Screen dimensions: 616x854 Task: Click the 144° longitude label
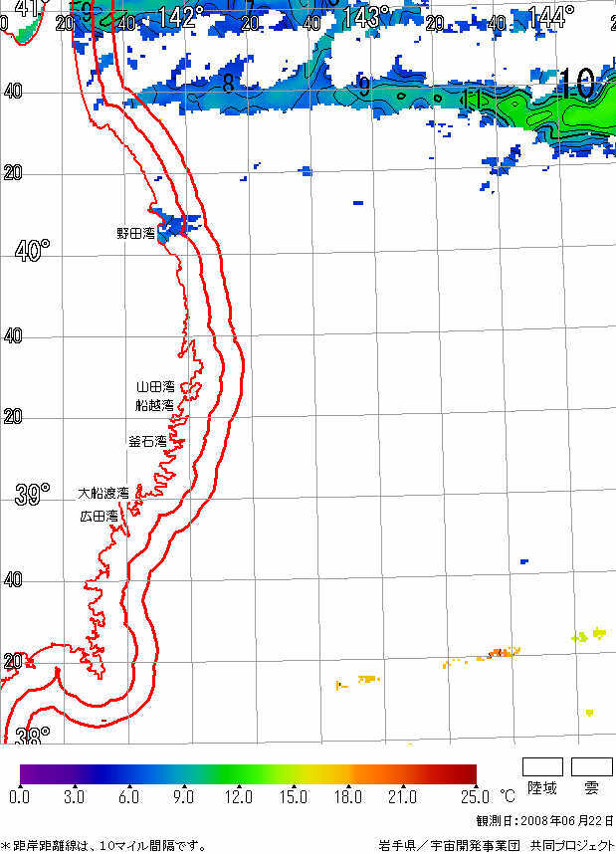[x=551, y=17]
